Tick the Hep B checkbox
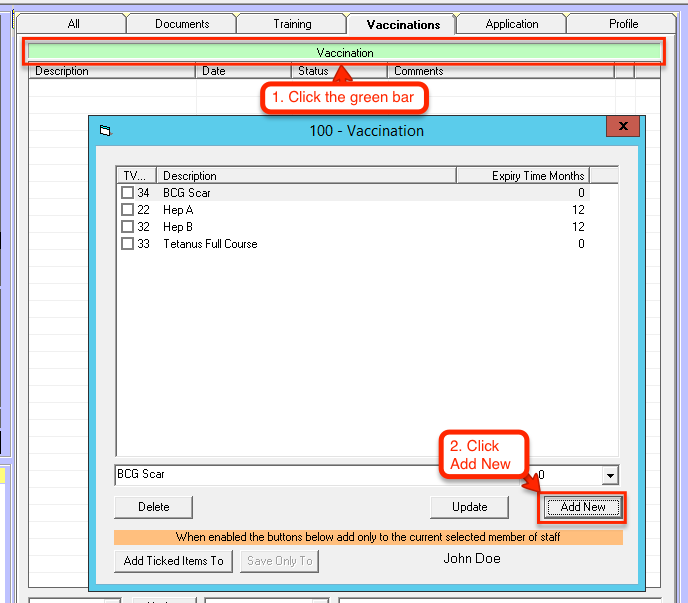This screenshot has width=688, height=603. [127, 227]
